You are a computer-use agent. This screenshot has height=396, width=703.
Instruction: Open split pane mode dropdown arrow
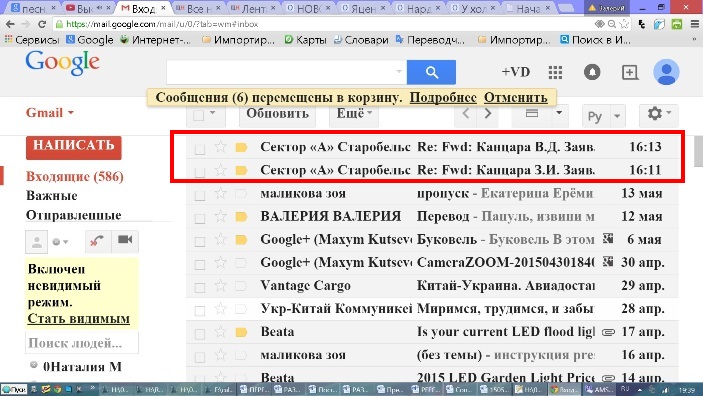click(559, 113)
